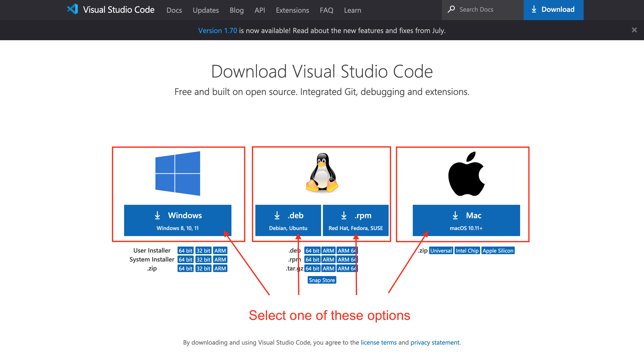Click the Windows logo image

[x=178, y=174]
